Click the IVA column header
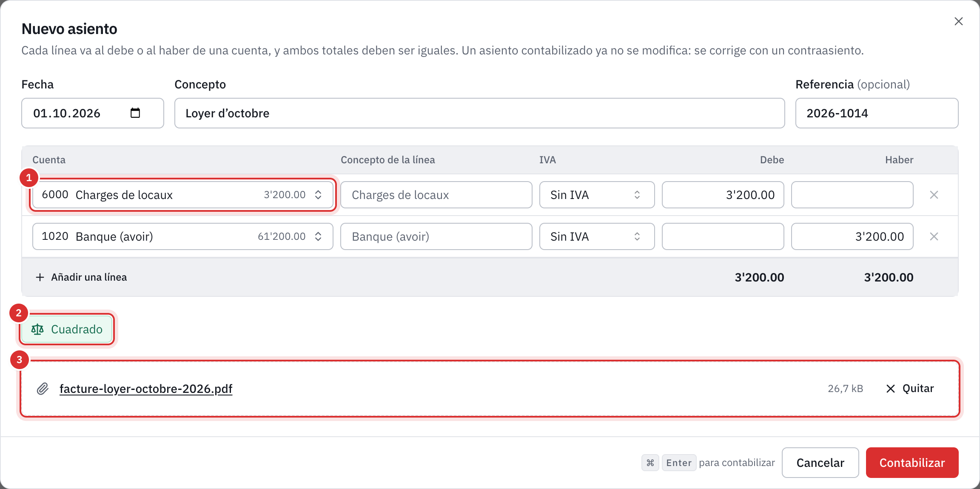Screen dimensions: 980x489 coord(547,160)
